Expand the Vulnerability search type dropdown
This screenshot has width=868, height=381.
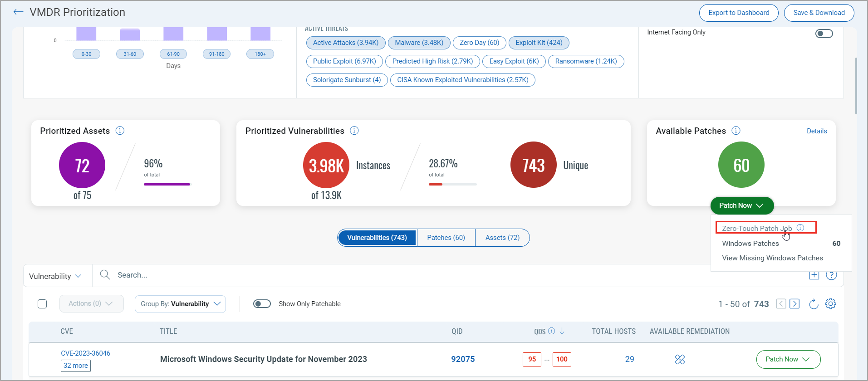[55, 276]
